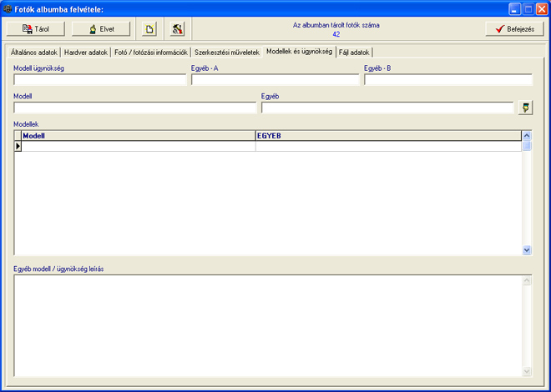Switch to the Hardver adatok tab
Viewport: 551px width, 392px height.
86,53
